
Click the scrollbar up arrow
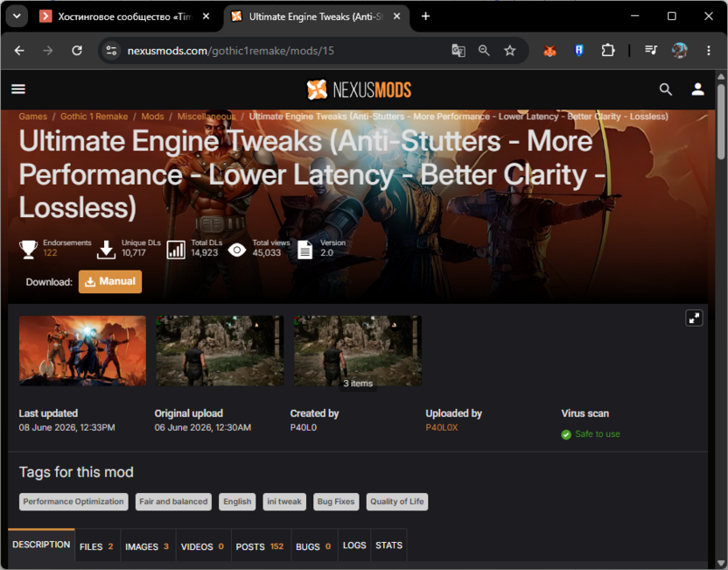click(x=721, y=76)
